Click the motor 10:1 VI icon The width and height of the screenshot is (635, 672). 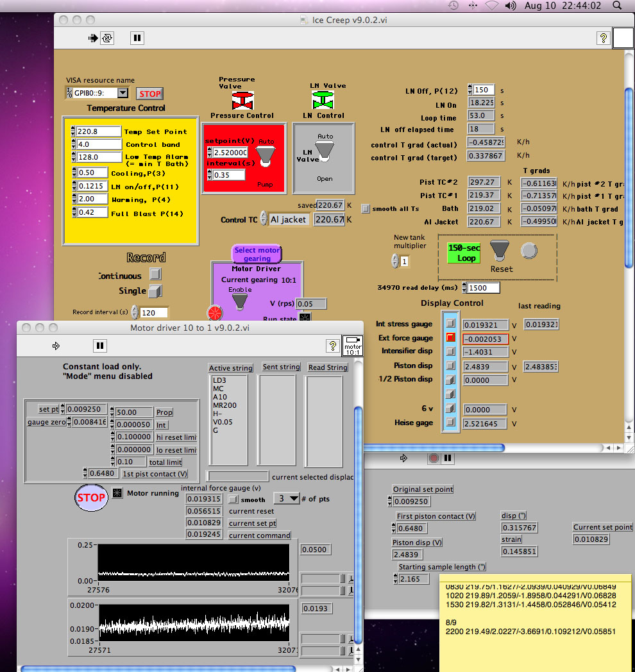(x=353, y=346)
